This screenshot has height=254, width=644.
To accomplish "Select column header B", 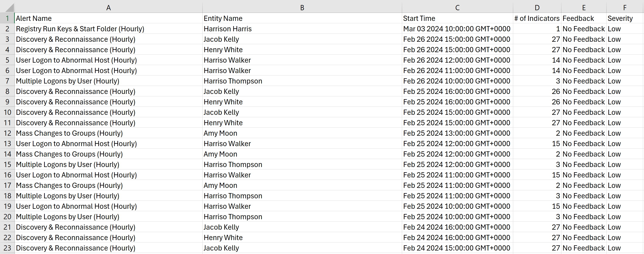I will [x=302, y=7].
